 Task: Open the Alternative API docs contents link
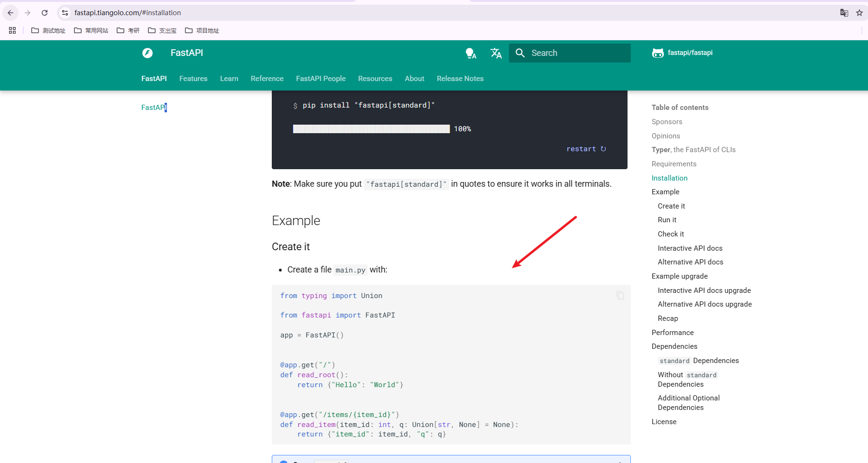(x=691, y=262)
